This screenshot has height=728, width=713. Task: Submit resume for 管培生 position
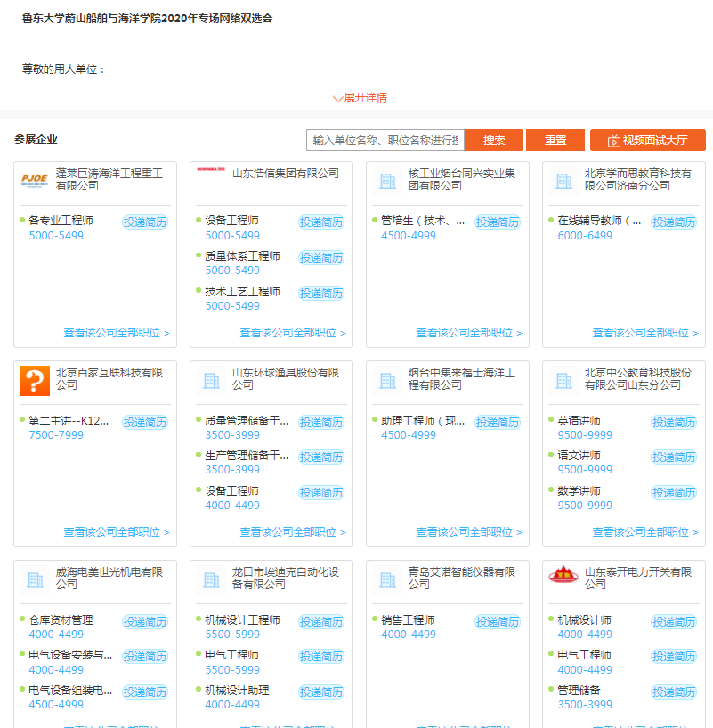[497, 222]
